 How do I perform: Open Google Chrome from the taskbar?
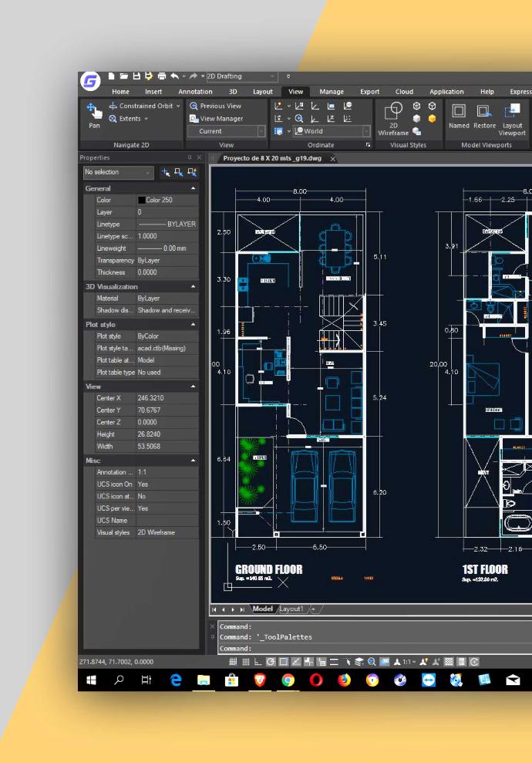click(288, 680)
